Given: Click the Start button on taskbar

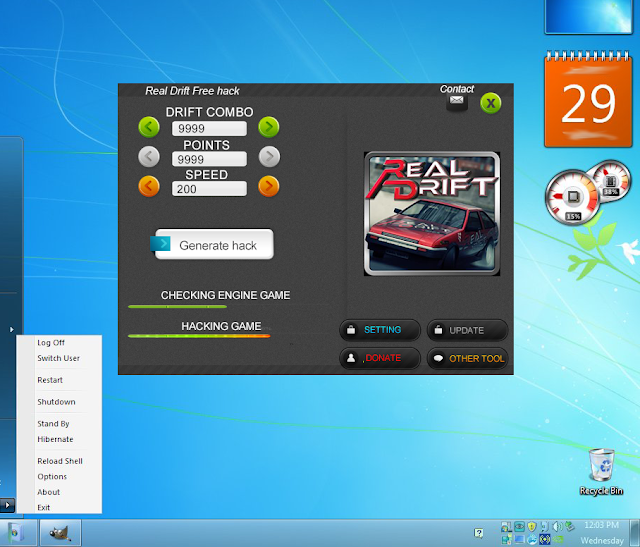Looking at the screenshot, I should tap(16, 533).
